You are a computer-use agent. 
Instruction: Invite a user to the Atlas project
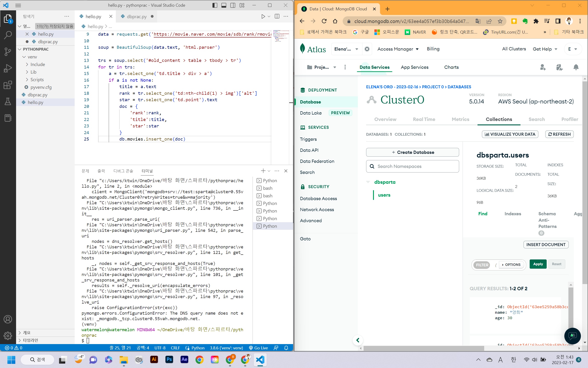point(543,67)
